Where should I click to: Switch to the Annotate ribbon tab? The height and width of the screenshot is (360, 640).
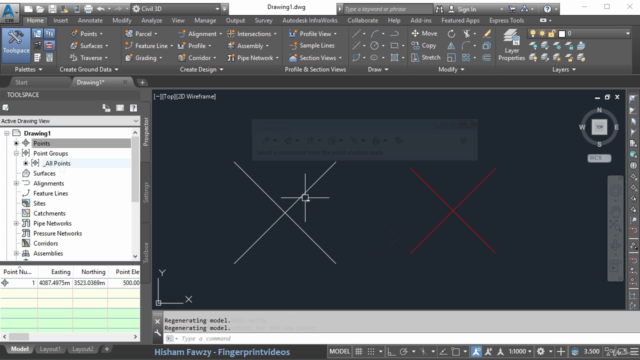click(90, 20)
